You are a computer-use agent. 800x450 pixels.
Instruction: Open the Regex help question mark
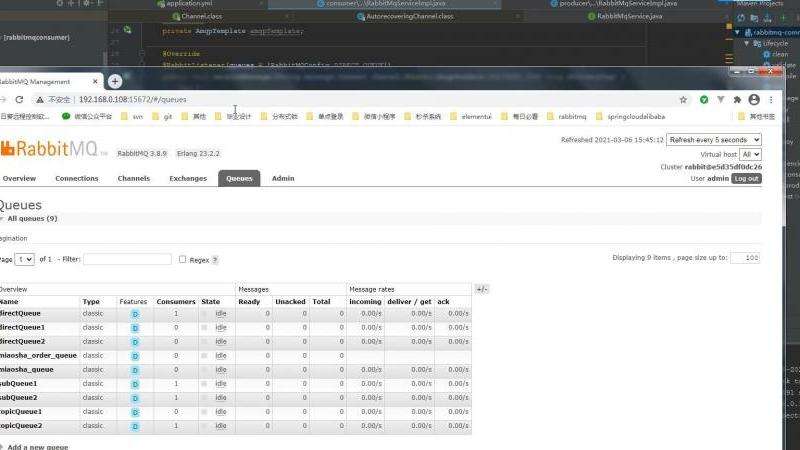click(x=215, y=260)
